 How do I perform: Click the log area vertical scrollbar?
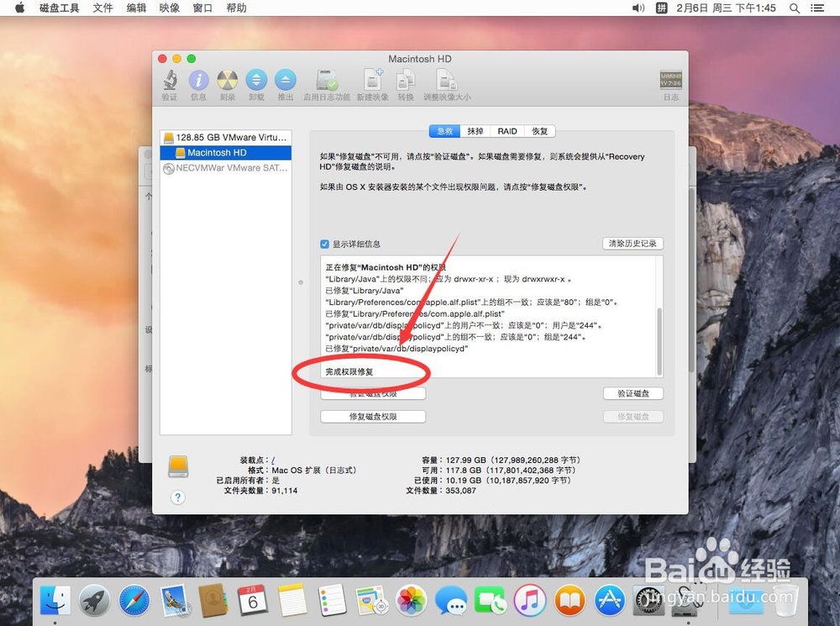(659, 341)
